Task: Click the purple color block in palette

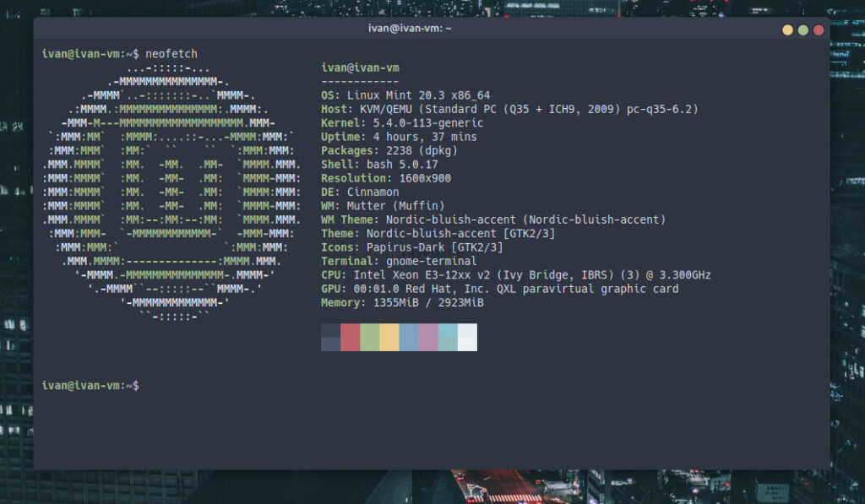Action: pyautogui.click(x=428, y=337)
